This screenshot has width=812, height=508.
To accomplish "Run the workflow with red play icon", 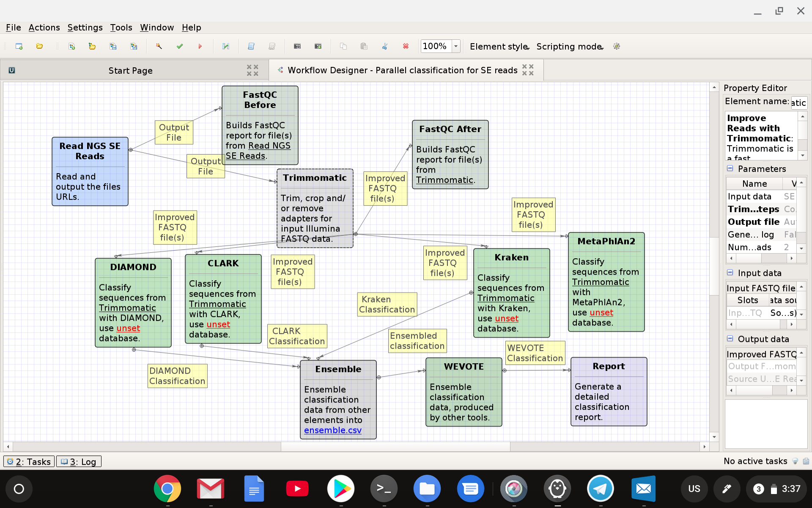I will (x=200, y=46).
